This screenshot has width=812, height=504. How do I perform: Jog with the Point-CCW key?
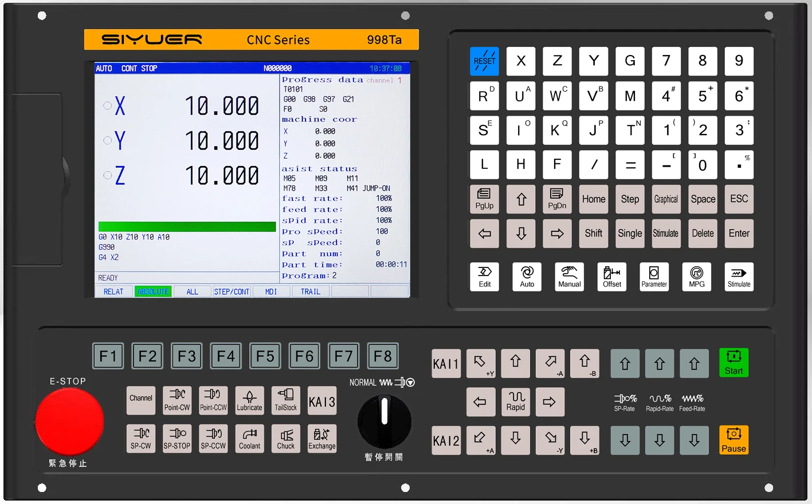tap(213, 400)
